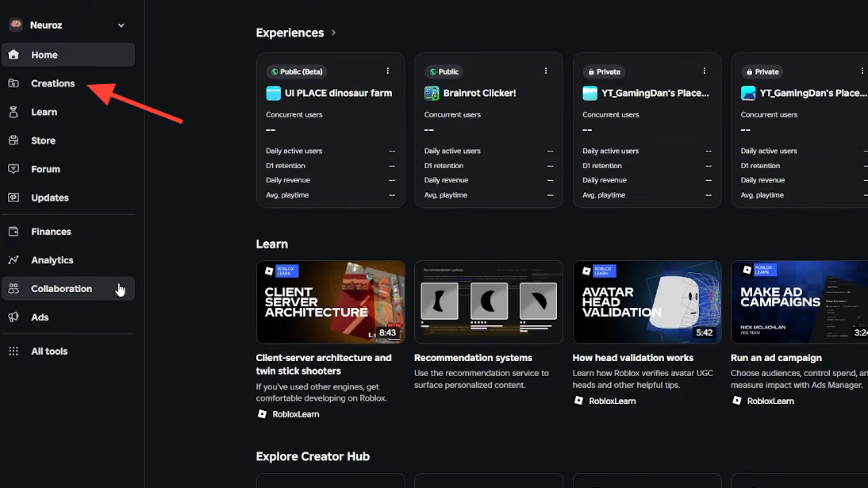The width and height of the screenshot is (868, 488).
Task: Click RobloxLearn under Run an ad campaign
Action: tap(770, 401)
